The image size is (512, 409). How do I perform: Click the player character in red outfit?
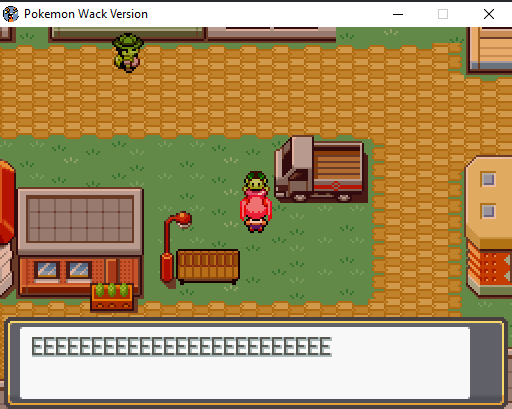[x=256, y=202]
